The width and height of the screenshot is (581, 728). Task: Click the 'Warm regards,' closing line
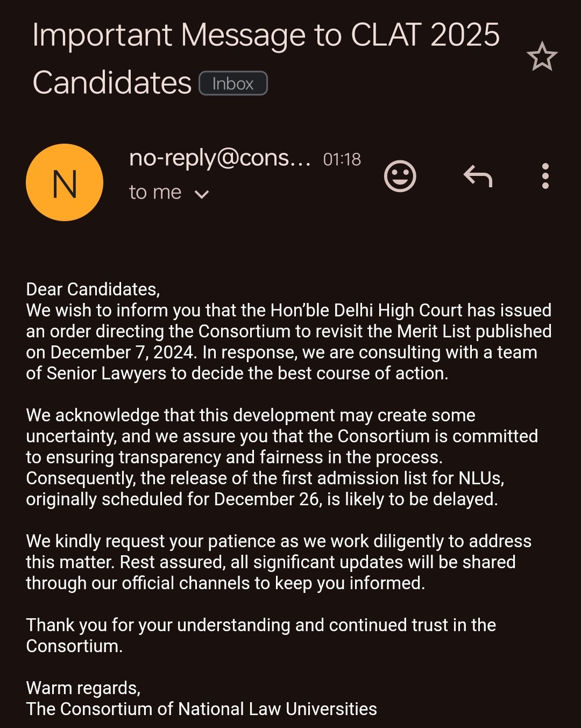tap(83, 688)
